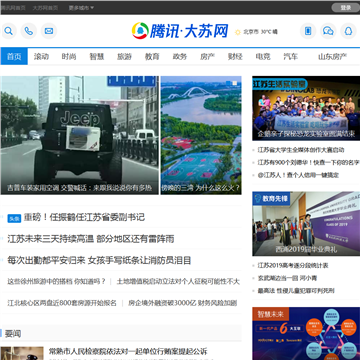Open the 江苏未来三天持续高温 headline link
The width and height of the screenshot is (360, 360).
point(91,239)
